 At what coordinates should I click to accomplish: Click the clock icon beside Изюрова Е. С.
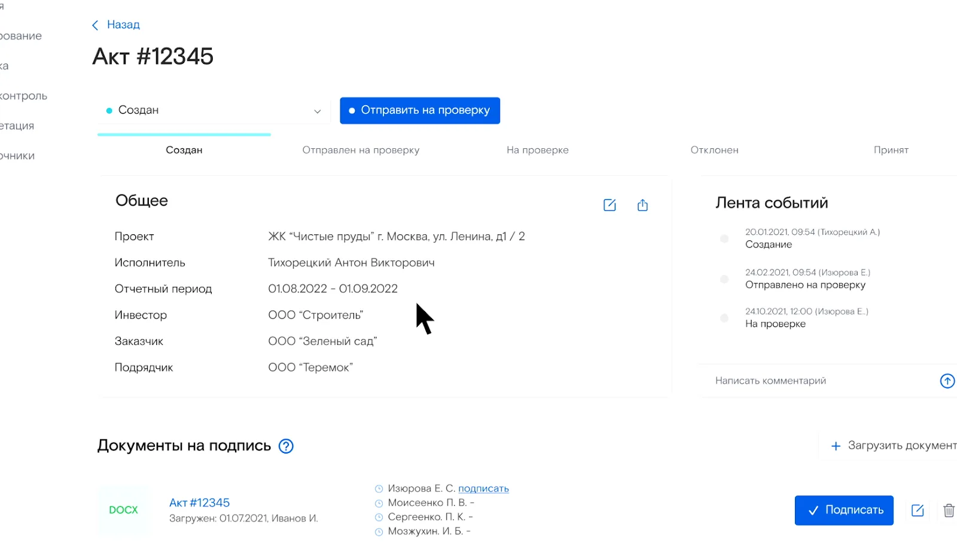(x=379, y=489)
